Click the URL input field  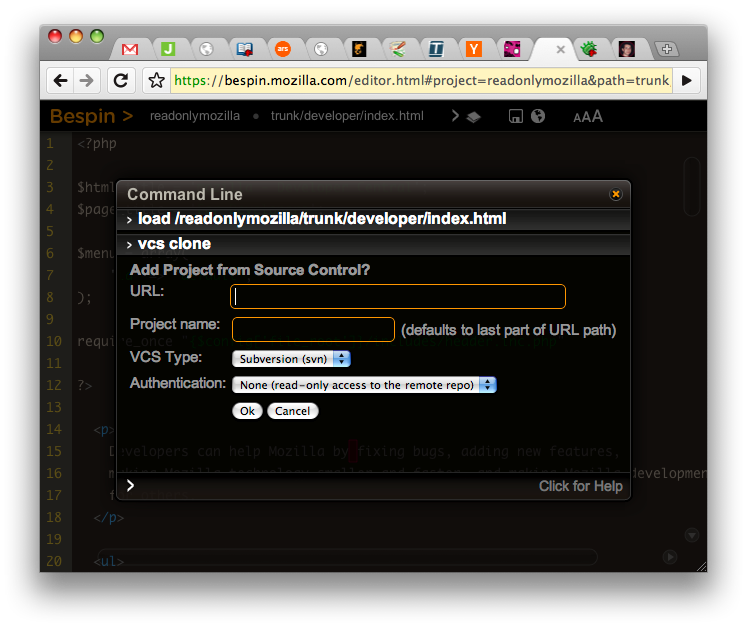click(x=398, y=297)
